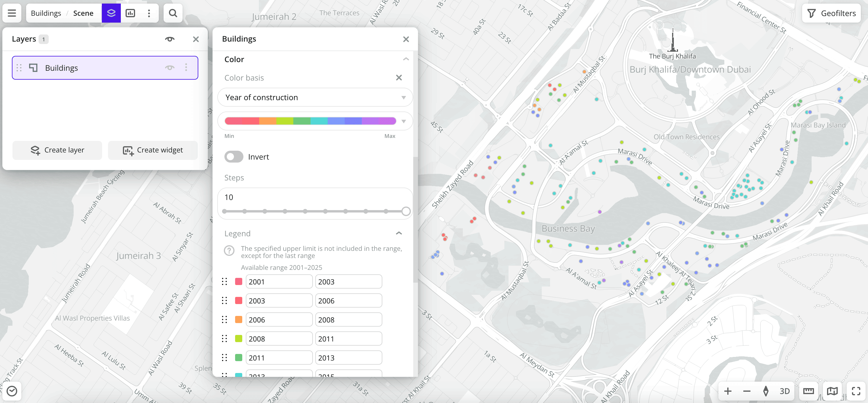Enable the Invert toggle
Viewport: 868px width, 403px height.
[x=234, y=157]
